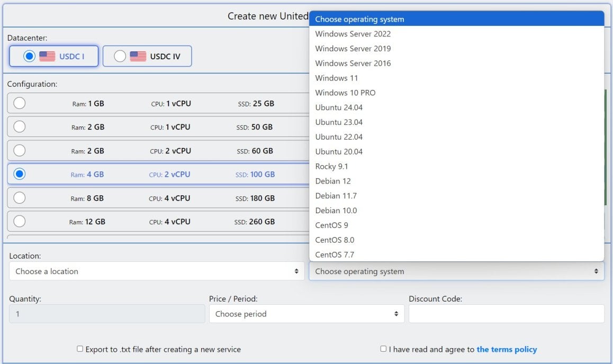613x364 pixels.
Task: Enable Export to .txt file checkbox
Action: pyautogui.click(x=80, y=349)
